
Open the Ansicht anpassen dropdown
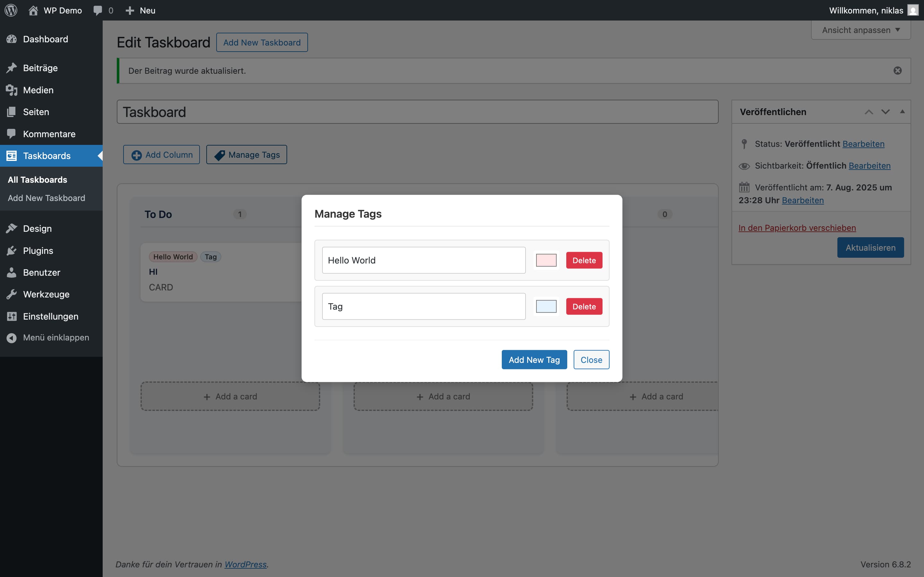click(x=860, y=30)
